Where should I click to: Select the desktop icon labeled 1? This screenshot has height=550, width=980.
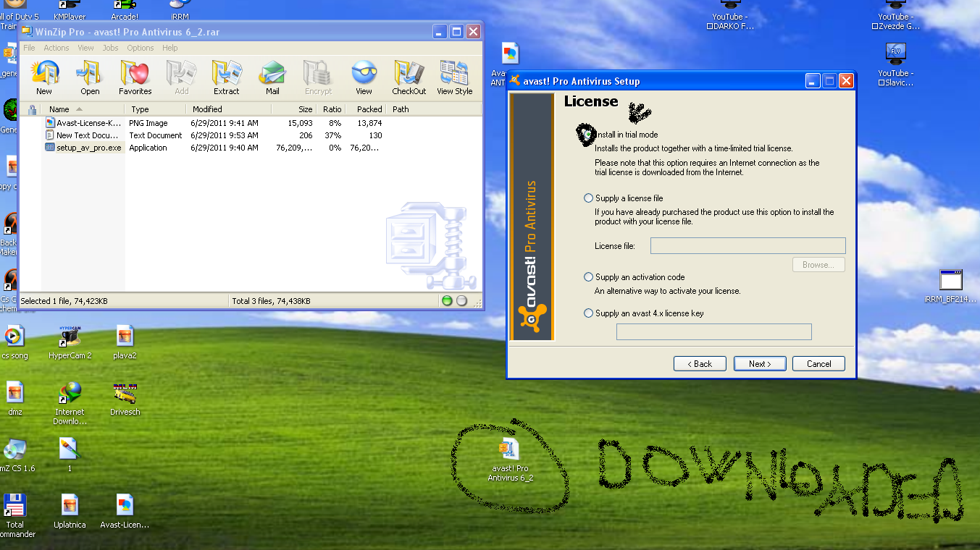coord(70,455)
